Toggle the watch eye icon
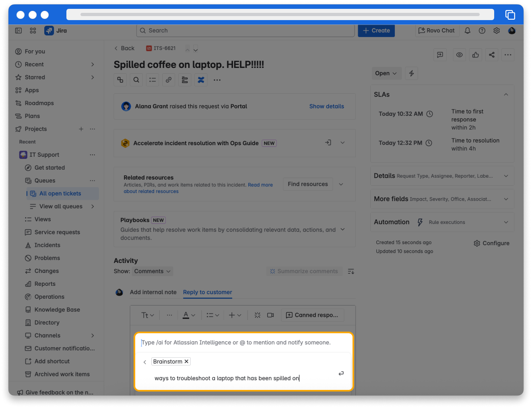This screenshot has height=408, width=532. (x=460, y=55)
